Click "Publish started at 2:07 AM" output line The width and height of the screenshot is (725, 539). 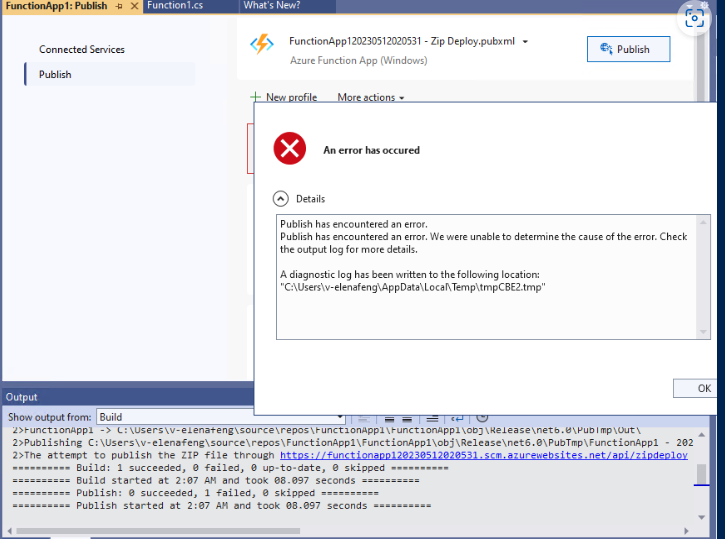[221, 506]
